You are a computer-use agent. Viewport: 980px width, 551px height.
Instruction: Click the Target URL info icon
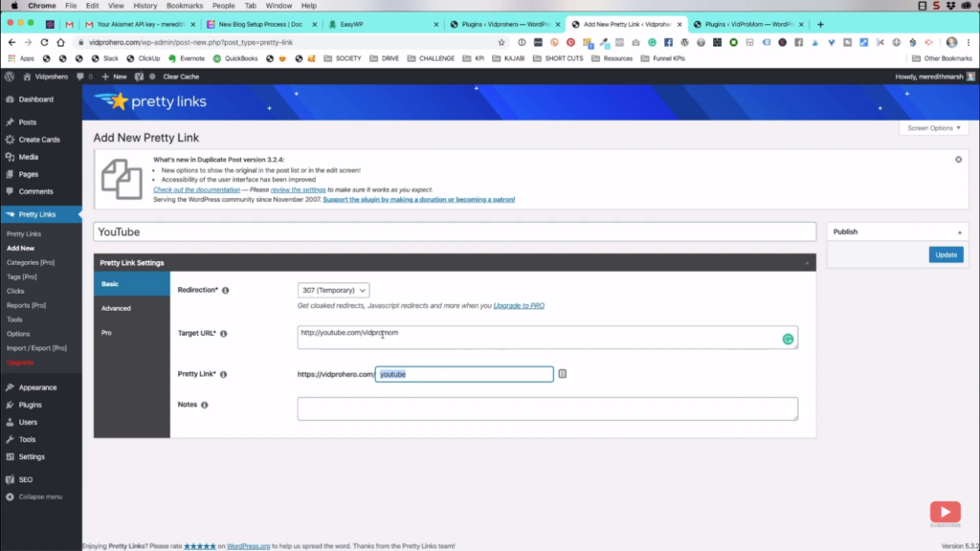click(x=224, y=334)
